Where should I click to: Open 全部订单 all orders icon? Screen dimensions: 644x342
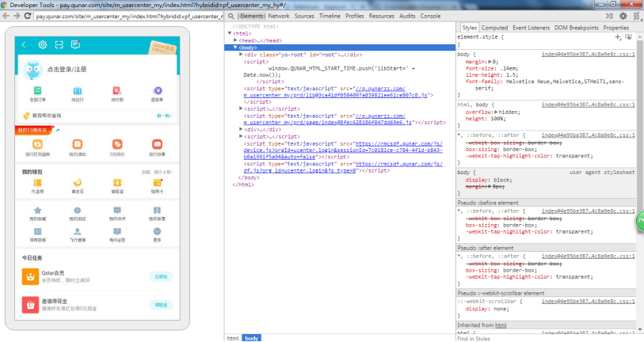pyautogui.click(x=37, y=91)
